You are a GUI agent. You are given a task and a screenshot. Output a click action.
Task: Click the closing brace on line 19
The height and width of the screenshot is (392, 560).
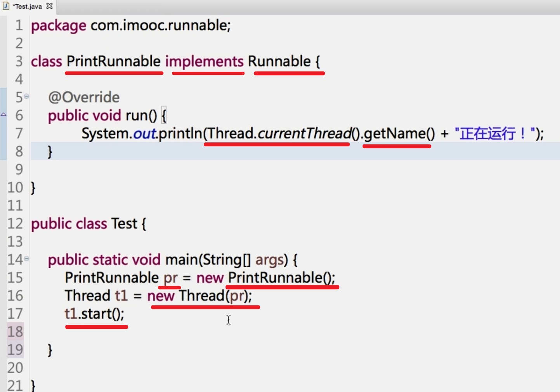[50, 350]
